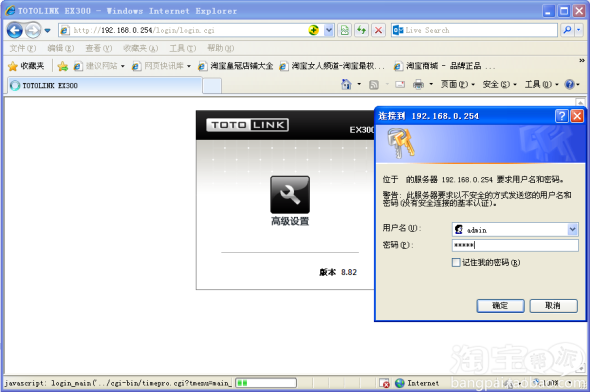This screenshot has height=392, width=590.
Task: Open the 页面(P) command bar menu
Action: [458, 84]
